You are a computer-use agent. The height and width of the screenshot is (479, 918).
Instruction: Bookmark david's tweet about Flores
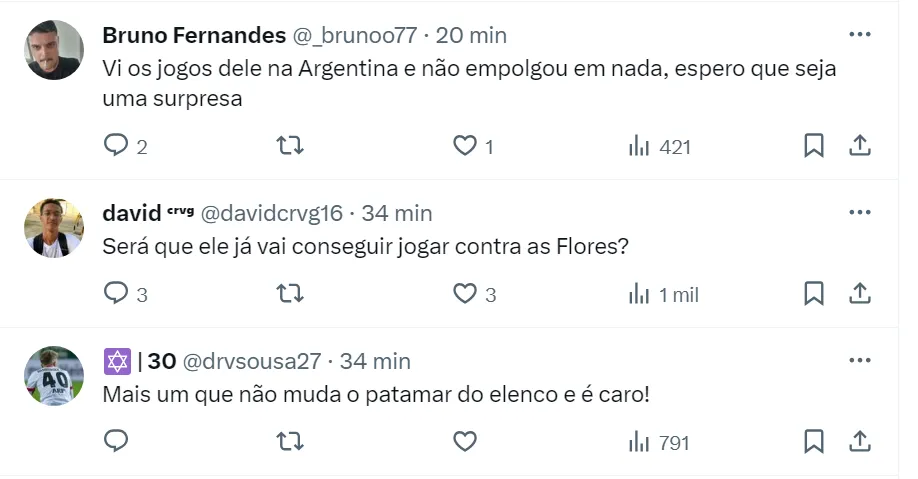(814, 294)
